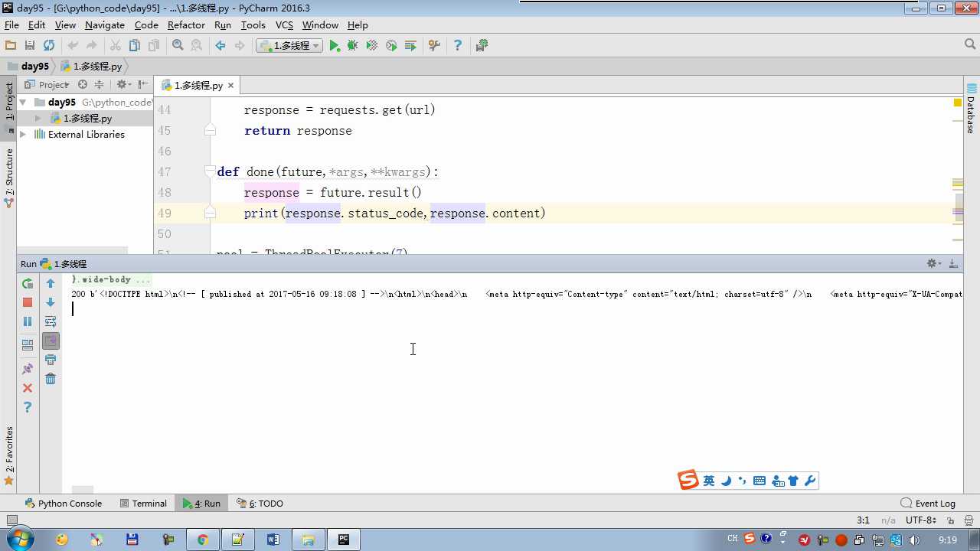Switch to the Terminal tool tab
The image size is (980, 551).
click(143, 504)
